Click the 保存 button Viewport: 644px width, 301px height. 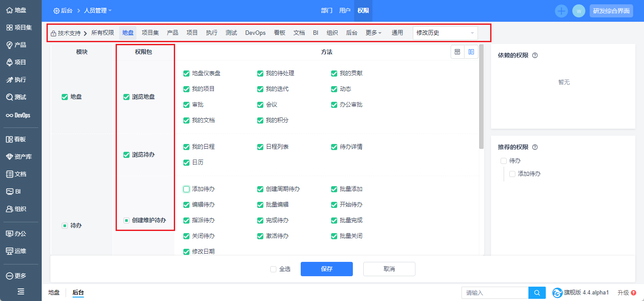click(x=326, y=269)
